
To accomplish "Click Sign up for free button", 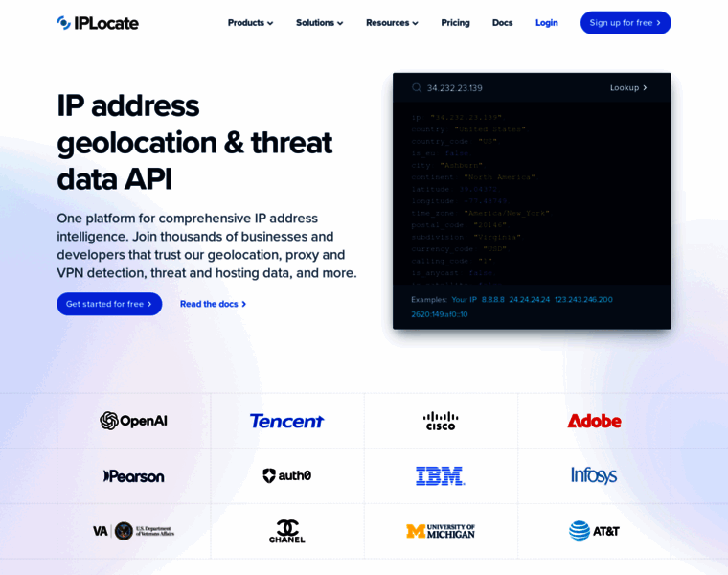I will (626, 23).
